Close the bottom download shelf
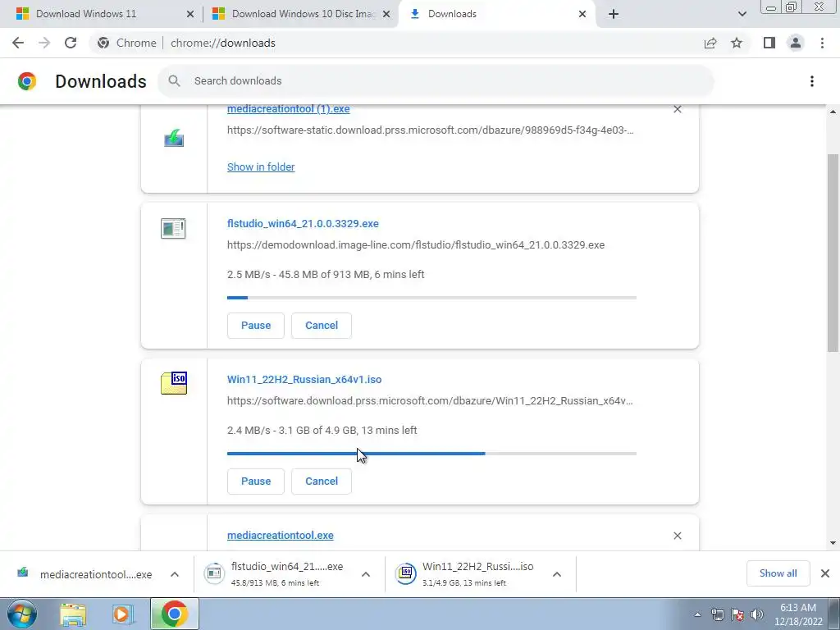840x630 pixels. pyautogui.click(x=825, y=573)
